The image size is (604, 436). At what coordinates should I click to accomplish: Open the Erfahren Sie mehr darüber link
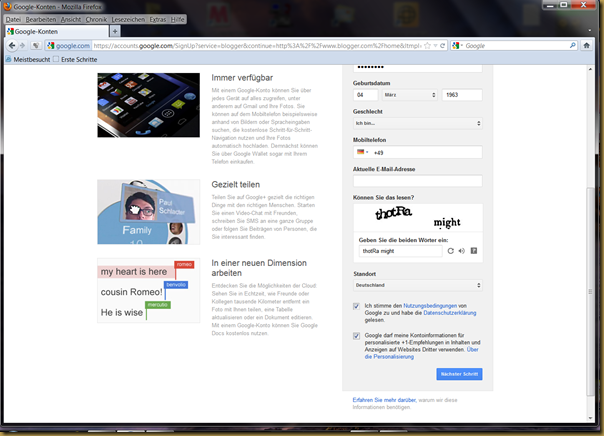tap(384, 400)
